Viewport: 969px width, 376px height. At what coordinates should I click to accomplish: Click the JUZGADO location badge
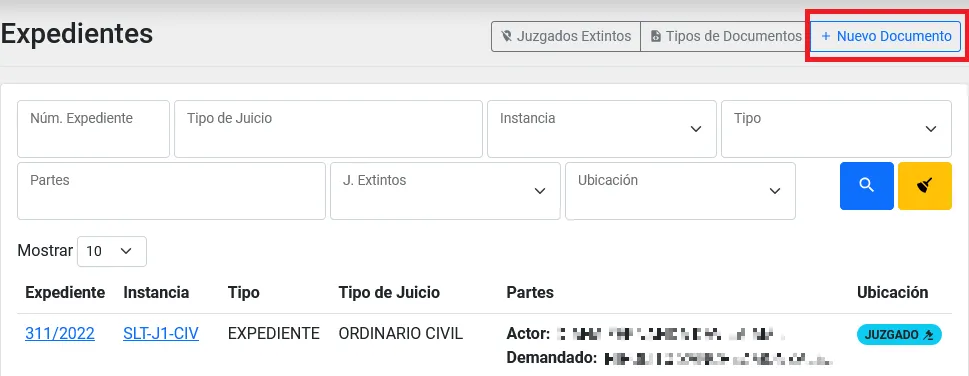(899, 335)
